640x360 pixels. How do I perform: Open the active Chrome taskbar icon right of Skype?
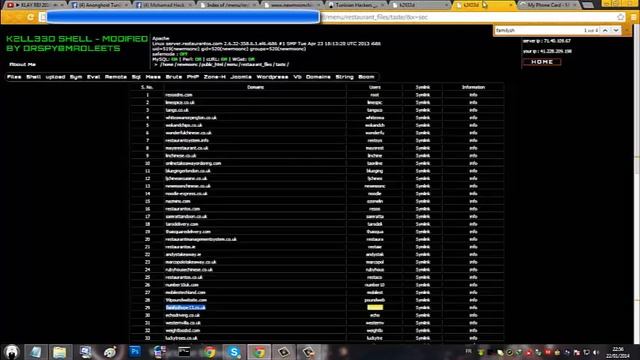click(x=259, y=352)
